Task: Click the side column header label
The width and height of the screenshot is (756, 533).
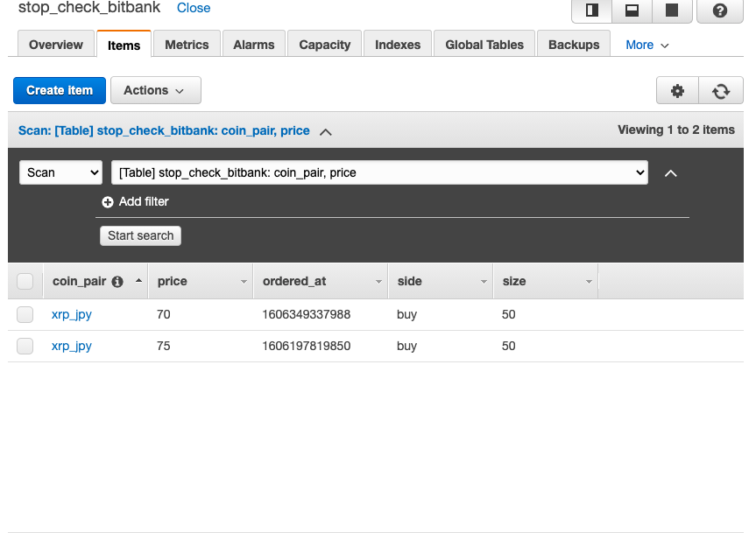Action: 409,281
